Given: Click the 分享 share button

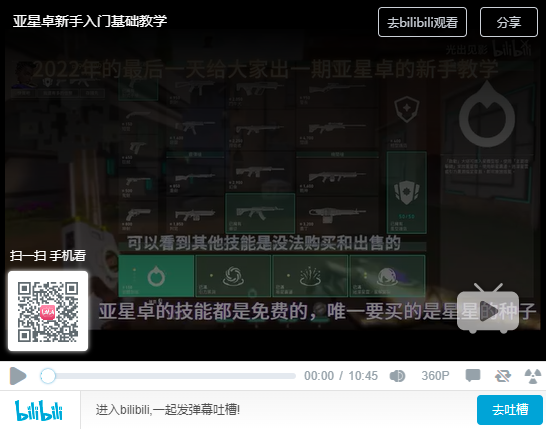Looking at the screenshot, I should pyautogui.click(x=509, y=22).
